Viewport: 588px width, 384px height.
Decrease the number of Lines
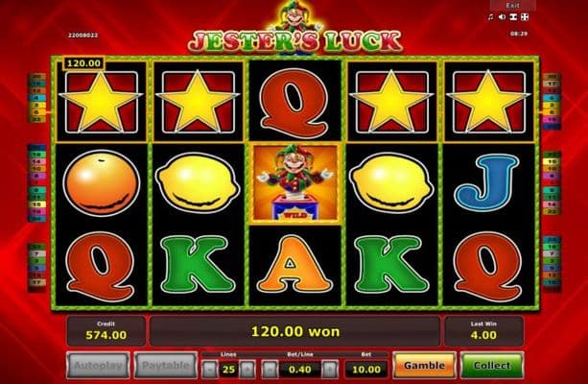[x=210, y=370]
